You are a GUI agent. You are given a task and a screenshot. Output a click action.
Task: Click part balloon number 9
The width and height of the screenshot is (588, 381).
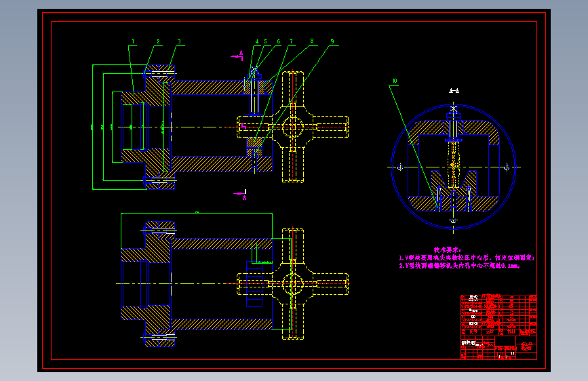tap(332, 41)
